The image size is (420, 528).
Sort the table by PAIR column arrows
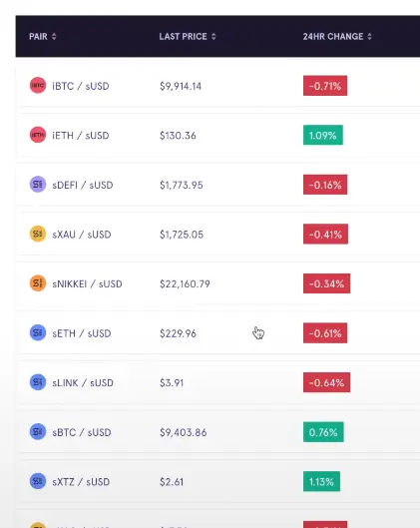54,36
